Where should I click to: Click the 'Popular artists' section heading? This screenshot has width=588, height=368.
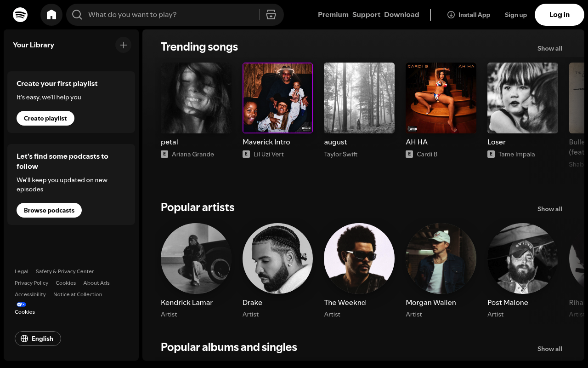click(198, 207)
